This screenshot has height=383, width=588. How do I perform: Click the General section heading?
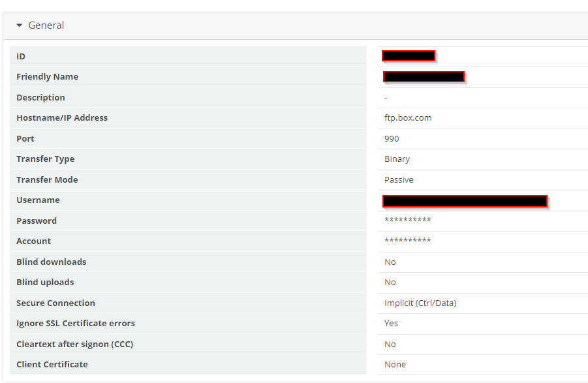pyautogui.click(x=46, y=25)
